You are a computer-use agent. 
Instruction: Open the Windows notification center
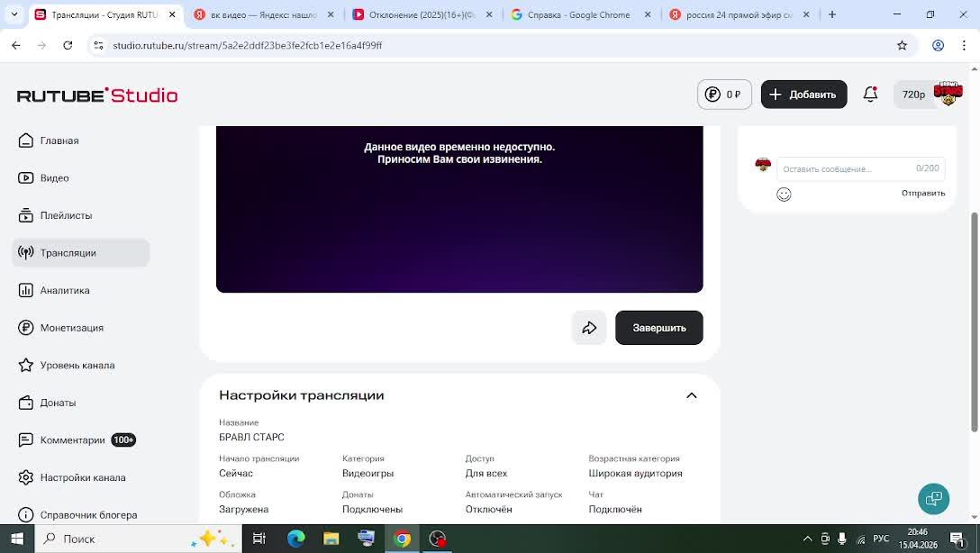[x=958, y=539]
